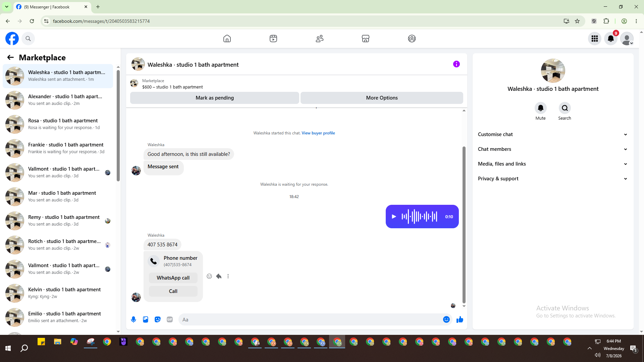Expand Chat members section

553,149
